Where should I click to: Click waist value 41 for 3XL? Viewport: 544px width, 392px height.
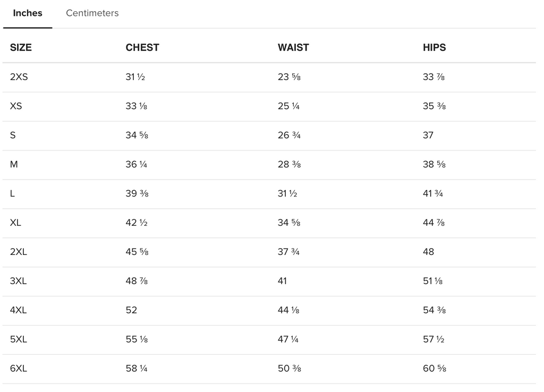[x=282, y=281]
